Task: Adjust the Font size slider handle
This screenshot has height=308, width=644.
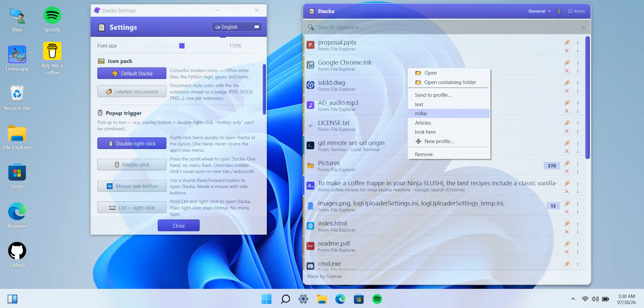Action: click(182, 46)
